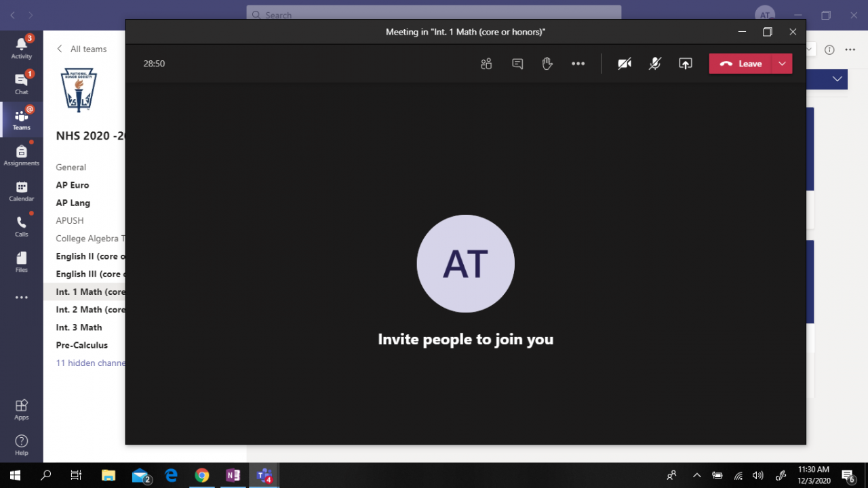The image size is (868, 488).
Task: Raise your hand in the meeting
Action: point(547,64)
